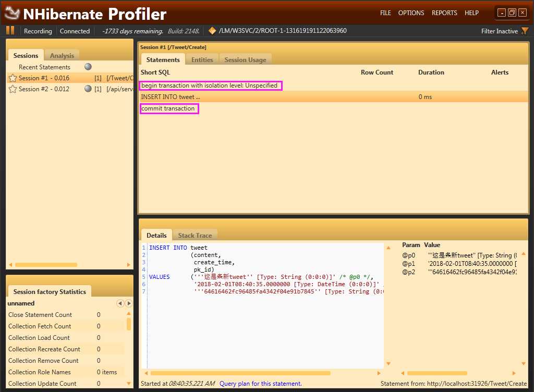
Task: Select @p0 parameter row
Action: 459,255
